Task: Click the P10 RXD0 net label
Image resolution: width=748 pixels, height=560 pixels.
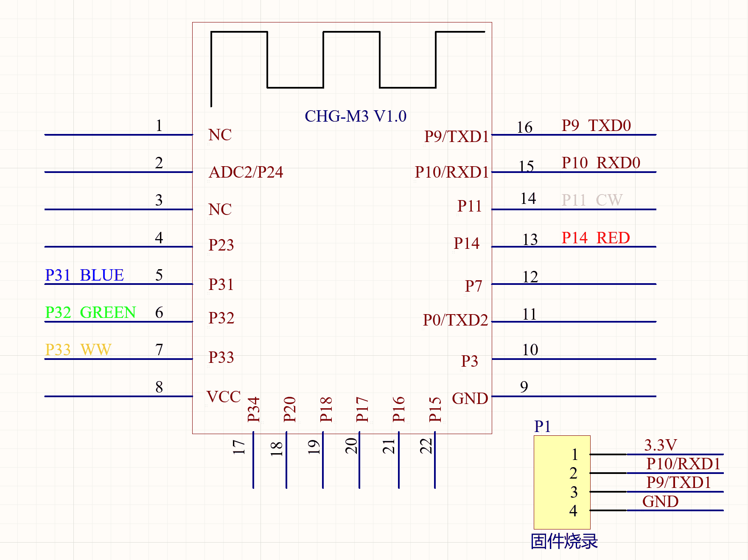Action: tap(601, 163)
